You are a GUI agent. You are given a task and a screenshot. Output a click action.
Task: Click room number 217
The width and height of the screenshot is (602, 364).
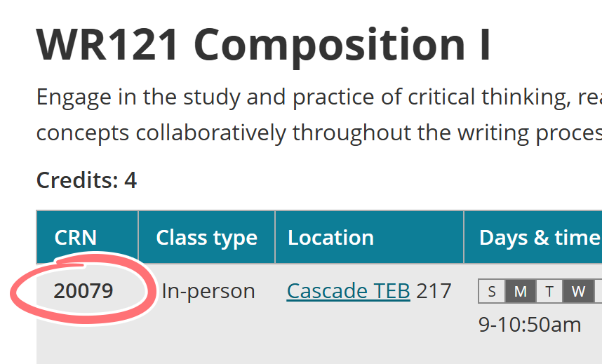[434, 290]
